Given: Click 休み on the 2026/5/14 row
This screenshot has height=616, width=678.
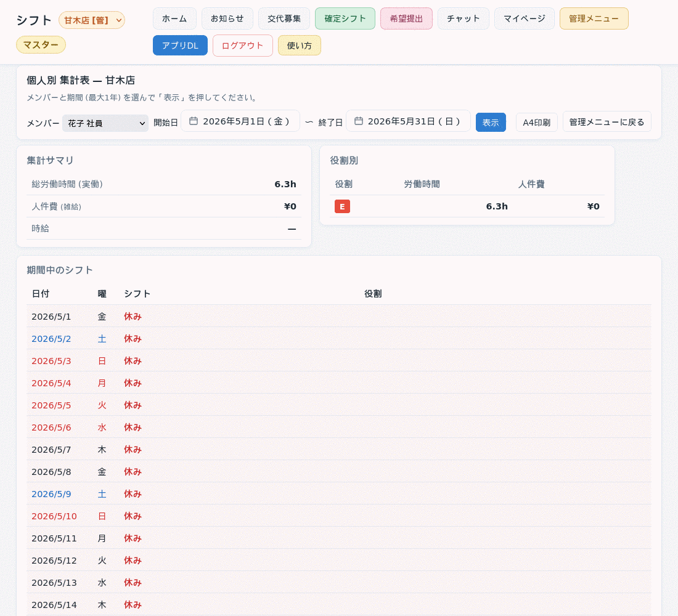Looking at the screenshot, I should [133, 604].
